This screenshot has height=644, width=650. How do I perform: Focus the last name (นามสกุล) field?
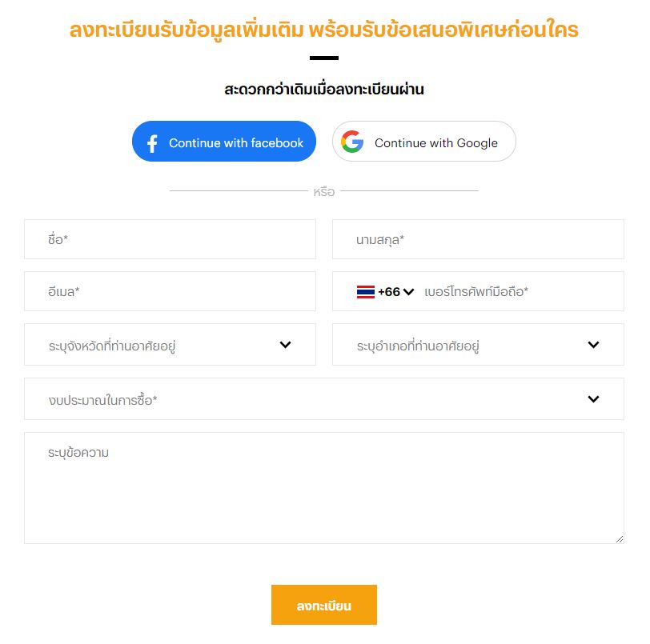(x=478, y=239)
